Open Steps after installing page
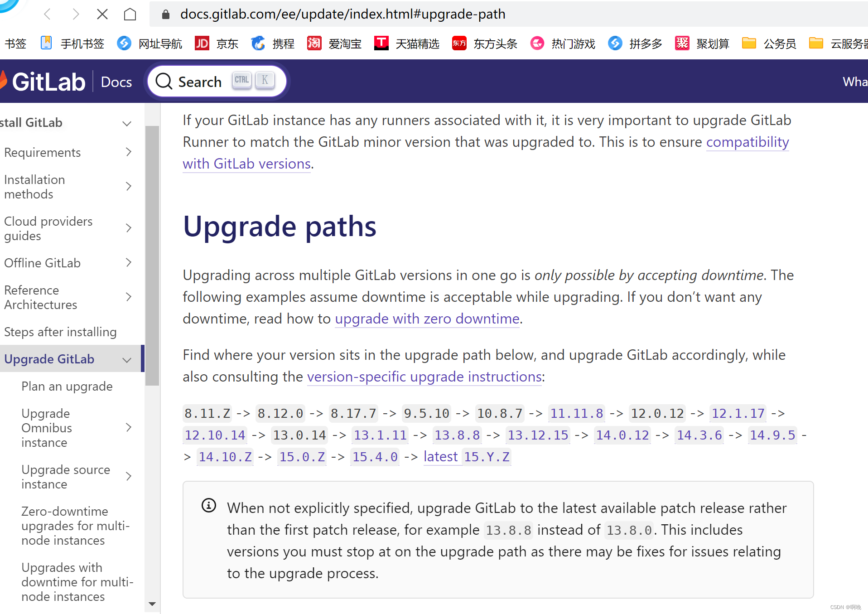The width and height of the screenshot is (868, 614). point(60,332)
